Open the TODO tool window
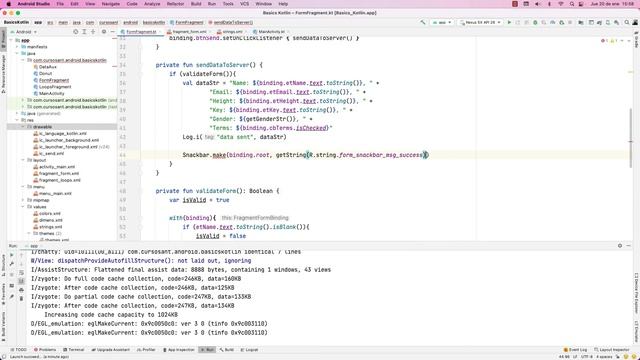Viewport: 640px width, 360px height. [18, 350]
